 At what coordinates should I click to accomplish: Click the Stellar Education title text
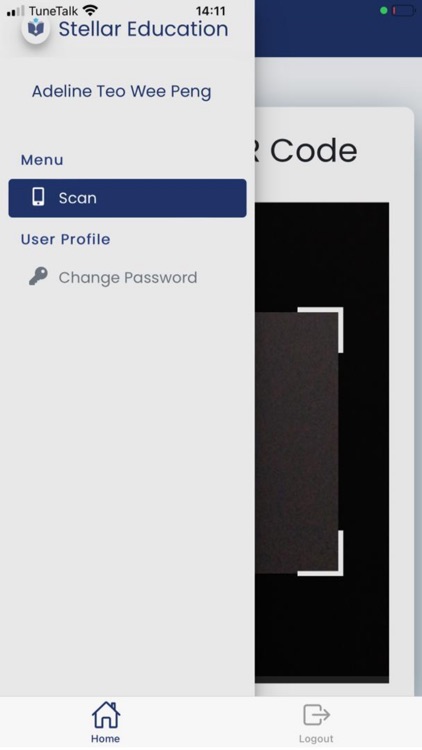tap(143, 29)
